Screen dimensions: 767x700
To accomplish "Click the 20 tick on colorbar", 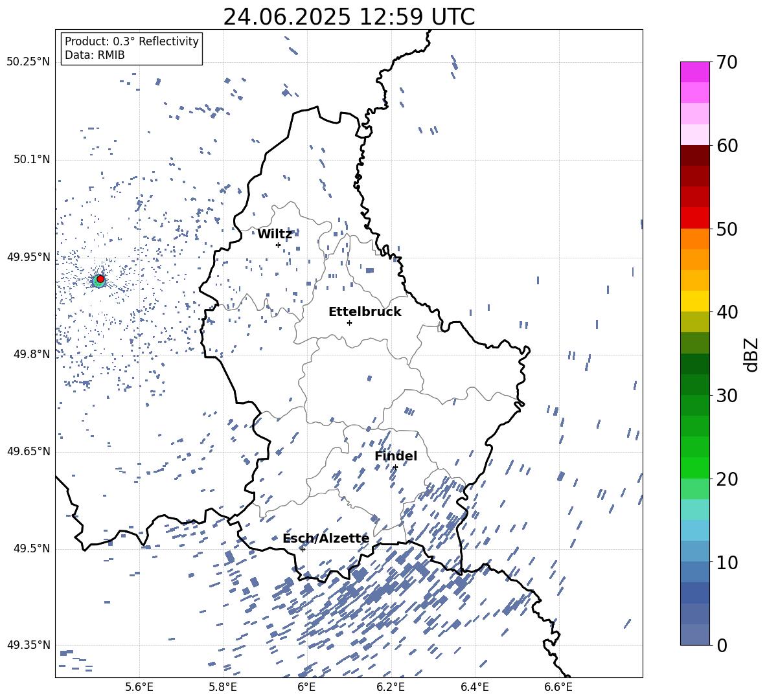I will pyautogui.click(x=727, y=479).
